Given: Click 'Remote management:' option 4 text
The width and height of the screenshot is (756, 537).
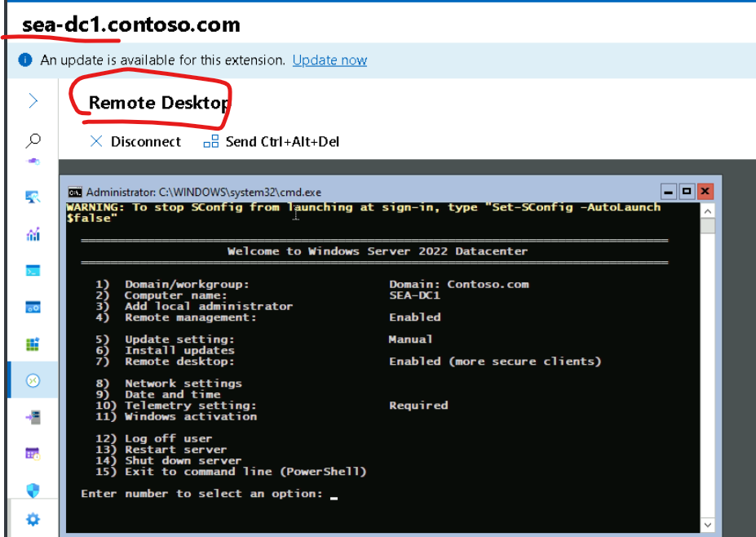Looking at the screenshot, I should point(191,317).
